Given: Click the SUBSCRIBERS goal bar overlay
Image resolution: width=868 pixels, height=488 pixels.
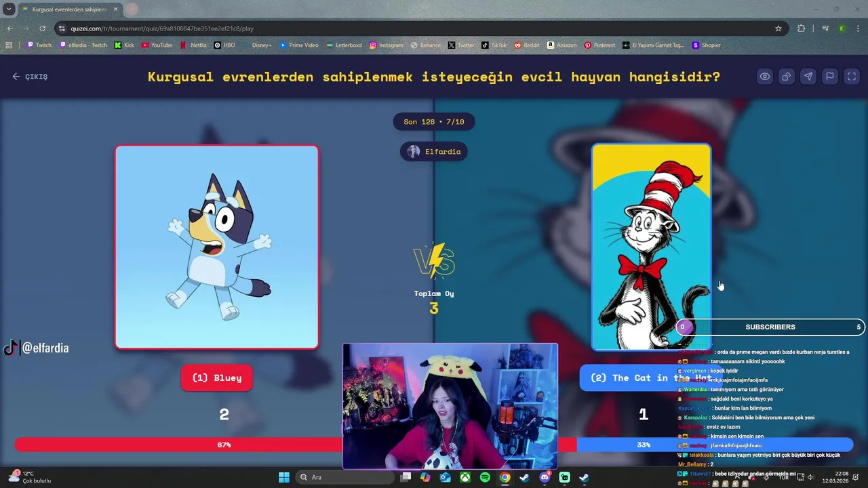Looking at the screenshot, I should click(x=770, y=327).
